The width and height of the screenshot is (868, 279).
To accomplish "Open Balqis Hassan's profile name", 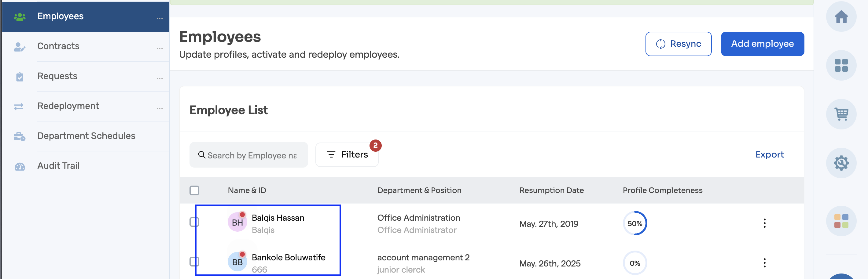I will point(278,218).
